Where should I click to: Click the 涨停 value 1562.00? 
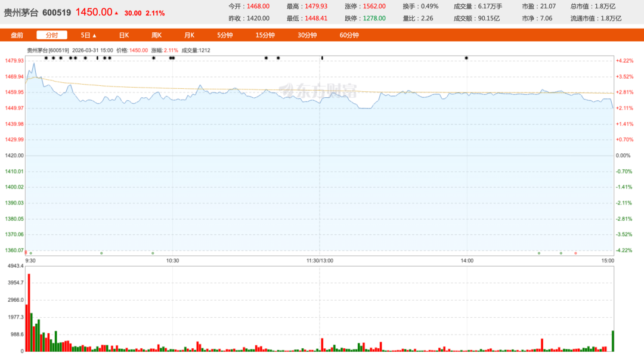point(374,6)
